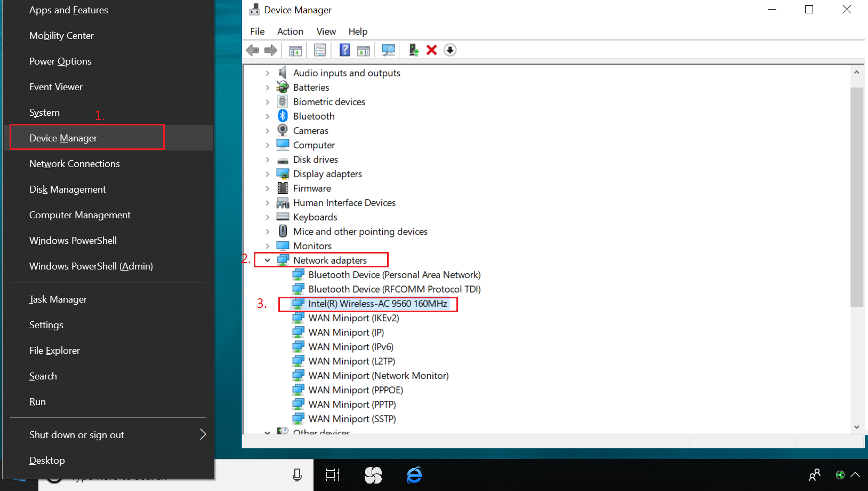Click the Disable device down-arrow icon
The image size is (868, 491).
[450, 50]
